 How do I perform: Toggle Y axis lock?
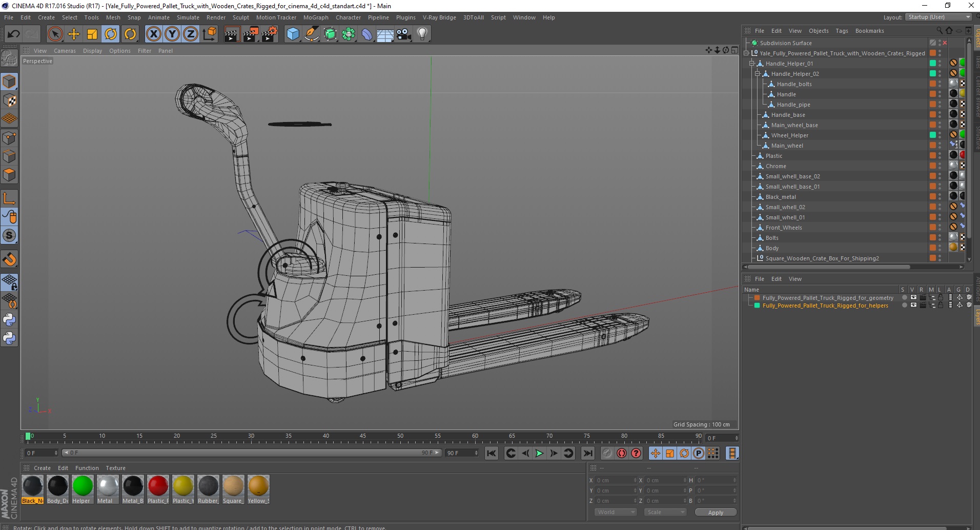point(172,34)
